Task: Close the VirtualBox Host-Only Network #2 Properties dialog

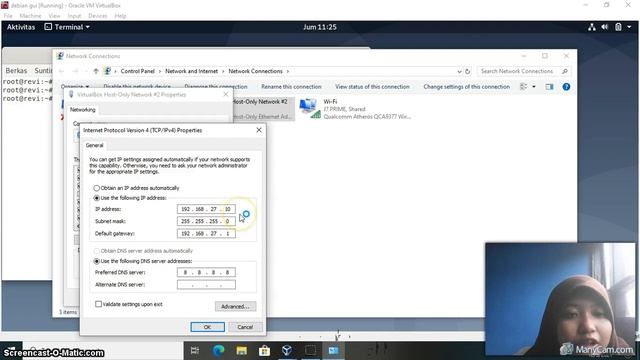Action: click(x=226, y=94)
